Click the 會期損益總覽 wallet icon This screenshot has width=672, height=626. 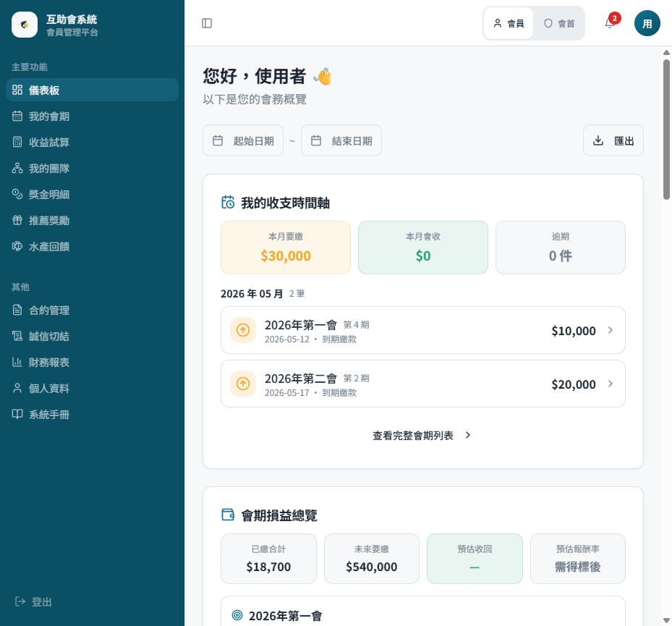228,515
